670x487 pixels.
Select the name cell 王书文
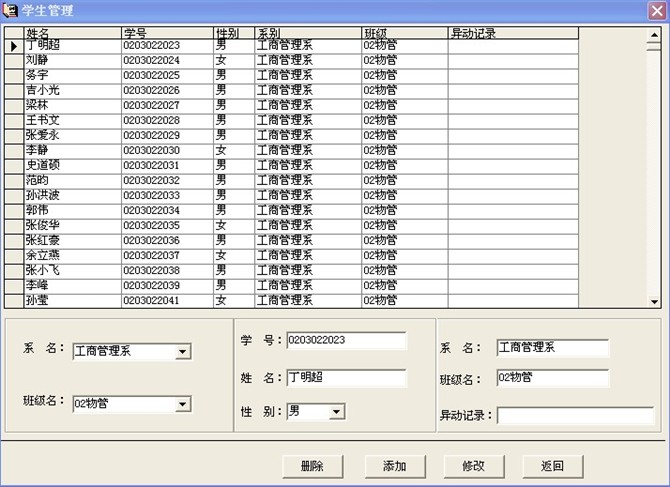tap(73, 121)
